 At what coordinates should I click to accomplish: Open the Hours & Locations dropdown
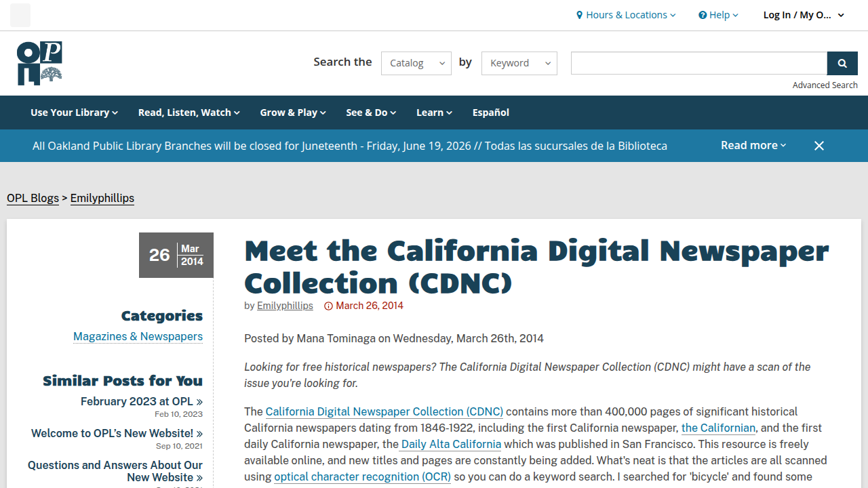coord(626,15)
